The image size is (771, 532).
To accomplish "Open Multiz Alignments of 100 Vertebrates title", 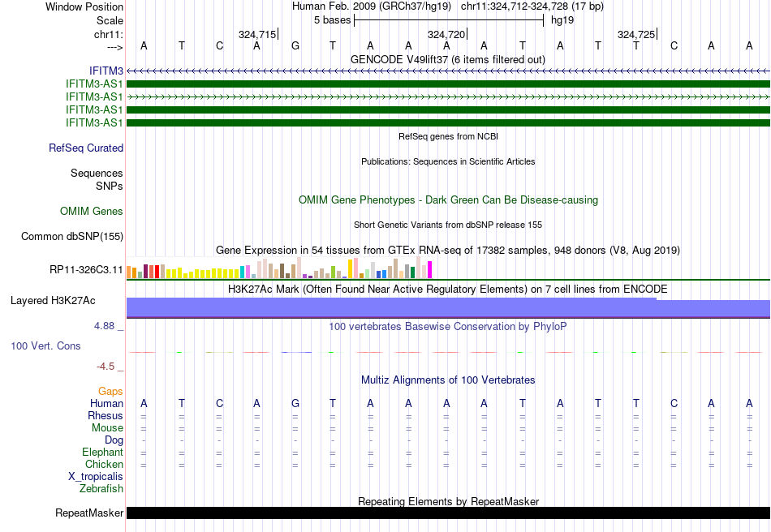I will tap(448, 380).
